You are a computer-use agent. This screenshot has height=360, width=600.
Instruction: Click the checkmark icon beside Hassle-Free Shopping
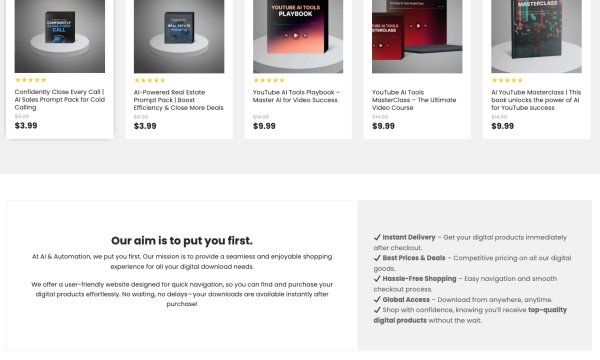[x=377, y=279]
